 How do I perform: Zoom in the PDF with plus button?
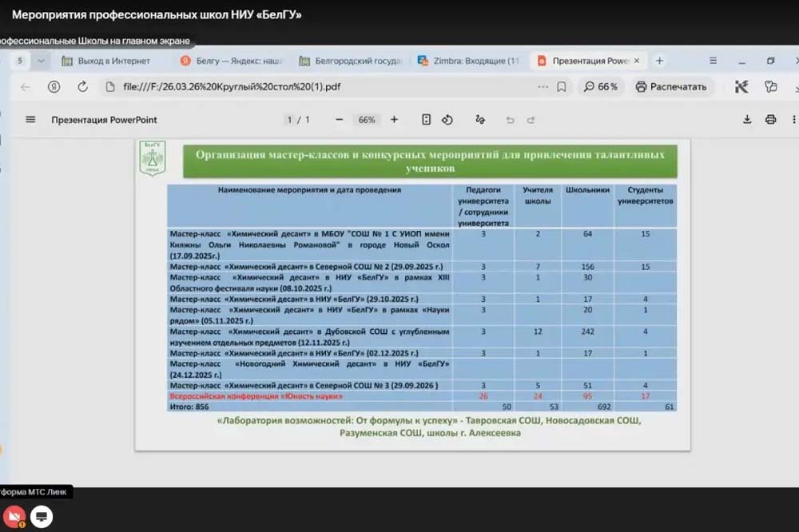click(x=394, y=120)
